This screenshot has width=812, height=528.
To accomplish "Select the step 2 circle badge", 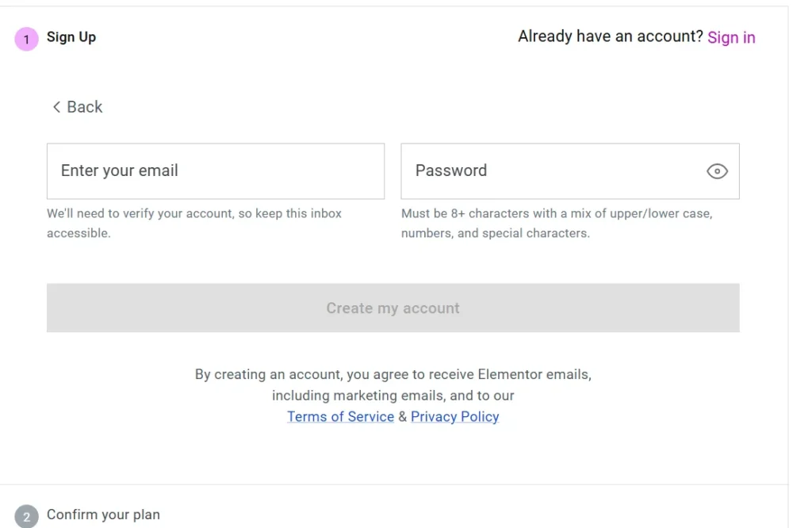I will click(26, 516).
